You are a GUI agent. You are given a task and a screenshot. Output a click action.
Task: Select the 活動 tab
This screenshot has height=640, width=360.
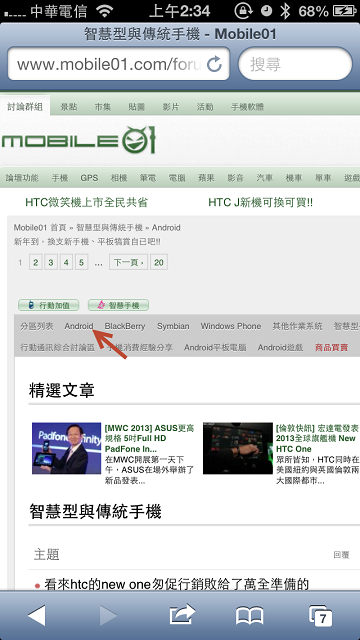click(x=205, y=107)
